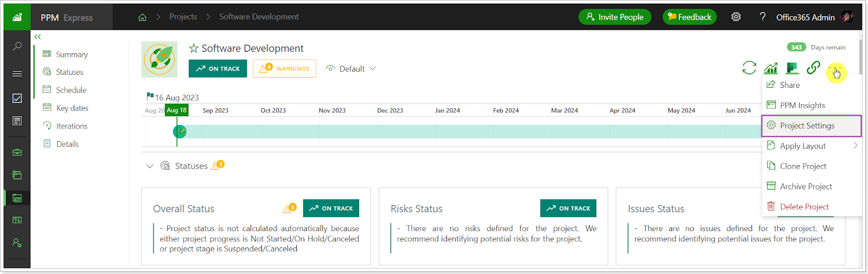Click the ON TRACK button under project title
This screenshot has height=274, width=868.
tap(218, 68)
